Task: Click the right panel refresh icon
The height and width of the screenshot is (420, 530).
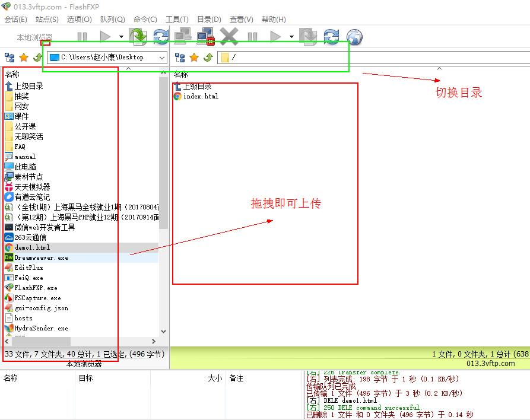Action: point(331,37)
